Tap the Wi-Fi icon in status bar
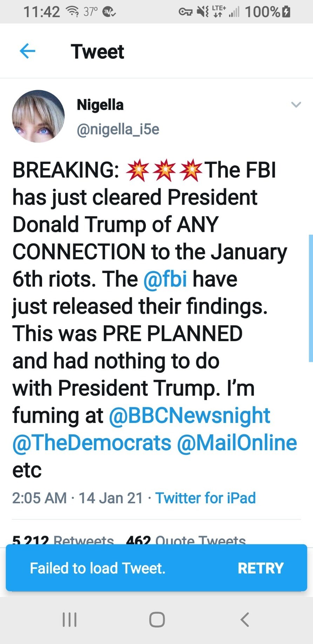 (x=73, y=12)
